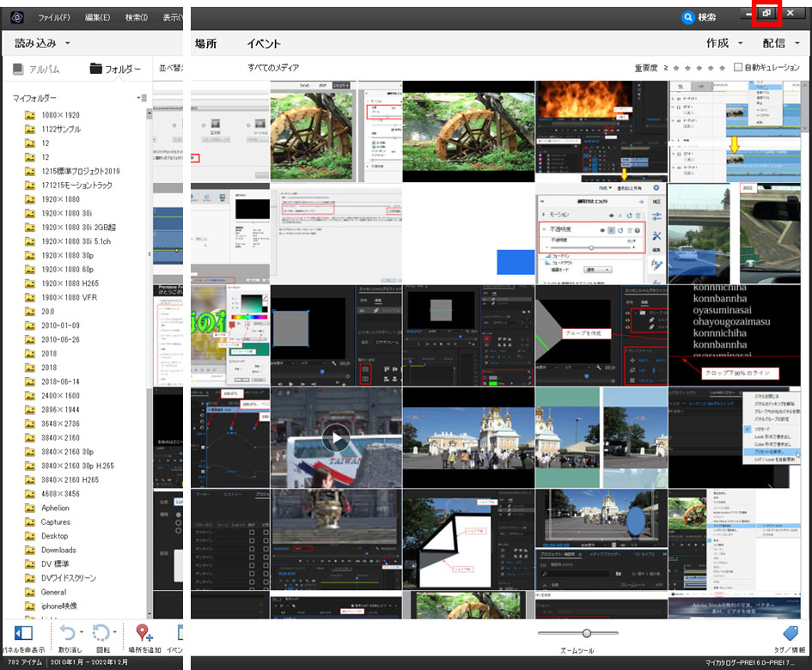
Task: Click the folder icon beside フォルダー tab
Action: point(96,68)
